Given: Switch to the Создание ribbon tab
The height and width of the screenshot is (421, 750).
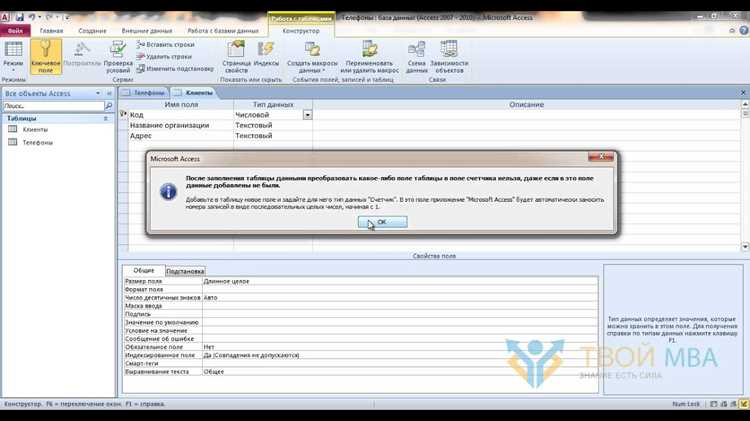Looking at the screenshot, I should 92,31.
